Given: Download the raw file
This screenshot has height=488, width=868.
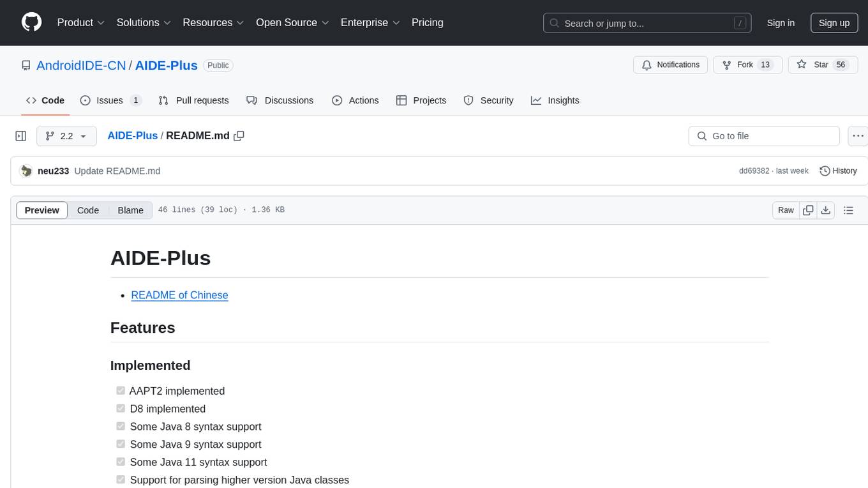Looking at the screenshot, I should pyautogui.click(x=825, y=210).
